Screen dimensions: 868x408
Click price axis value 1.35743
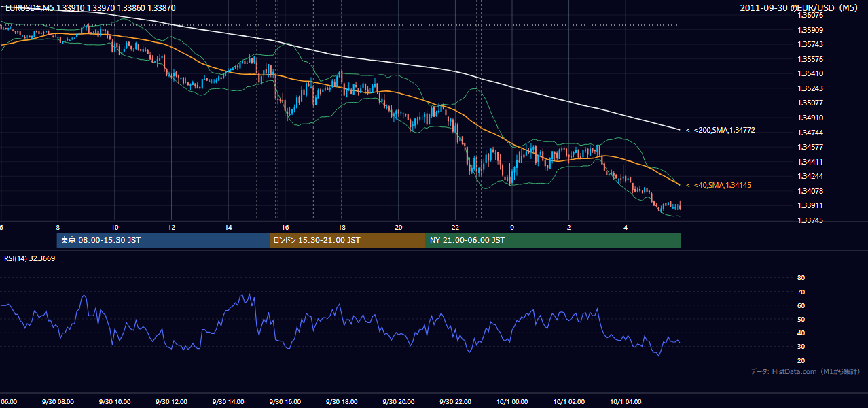pyautogui.click(x=810, y=44)
